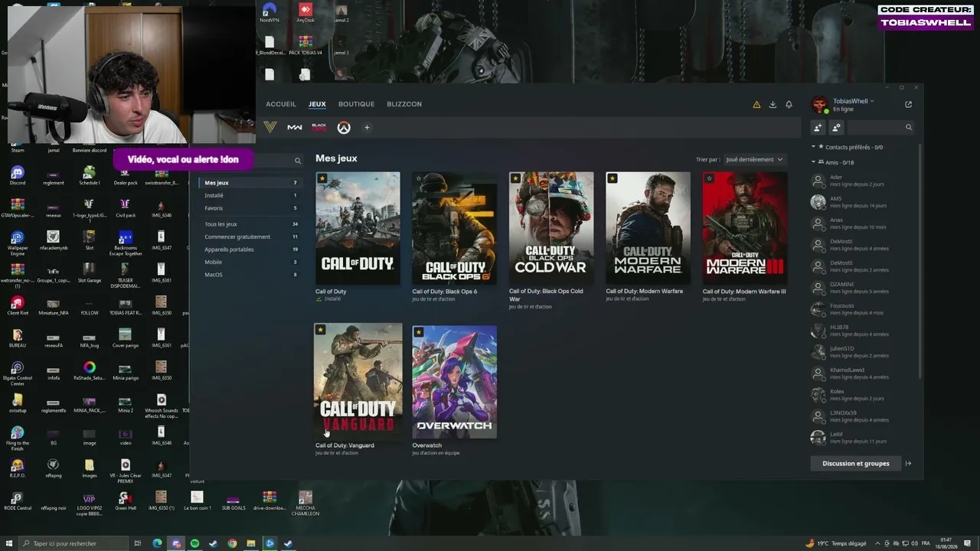Open File Explorer from the taskbar

250,543
